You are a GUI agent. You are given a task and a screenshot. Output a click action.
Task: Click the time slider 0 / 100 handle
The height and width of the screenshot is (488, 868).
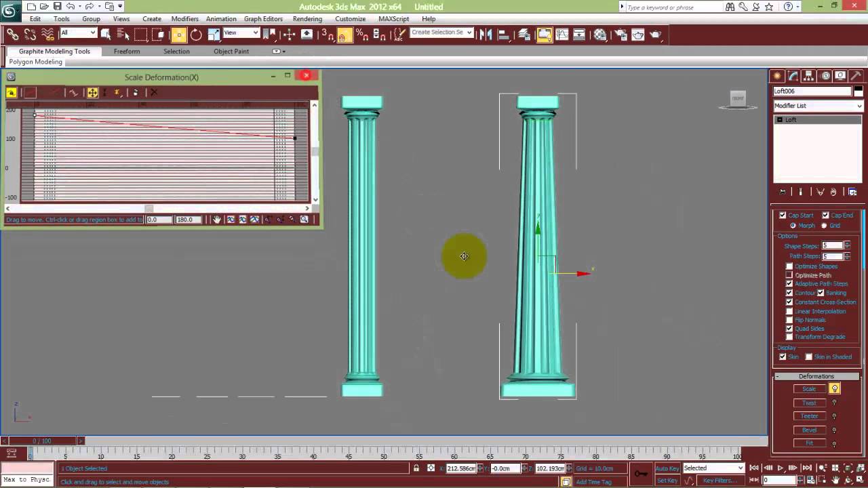42,441
